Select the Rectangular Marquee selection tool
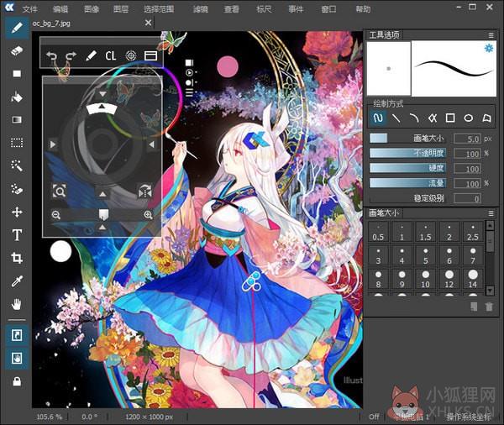Image resolution: width=504 pixels, height=425 pixels. pos(17,143)
